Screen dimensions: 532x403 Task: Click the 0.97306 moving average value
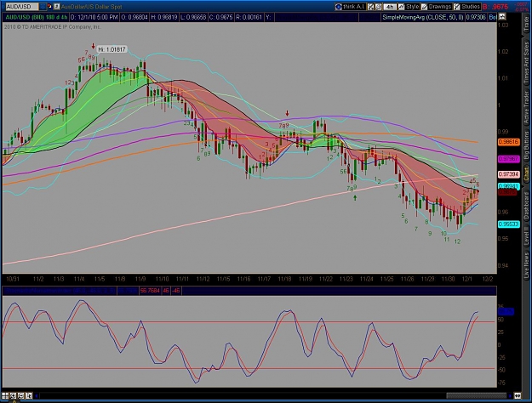(x=476, y=17)
